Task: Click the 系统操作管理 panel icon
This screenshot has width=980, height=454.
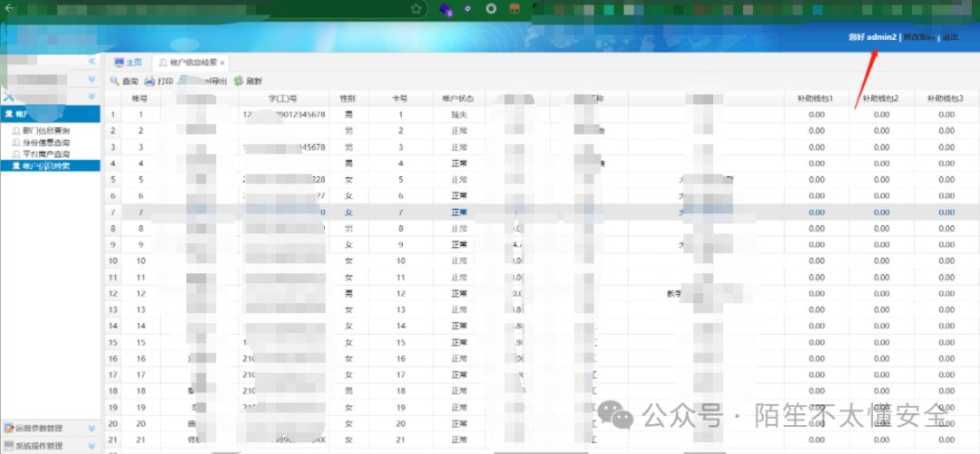Action: pos(8,446)
